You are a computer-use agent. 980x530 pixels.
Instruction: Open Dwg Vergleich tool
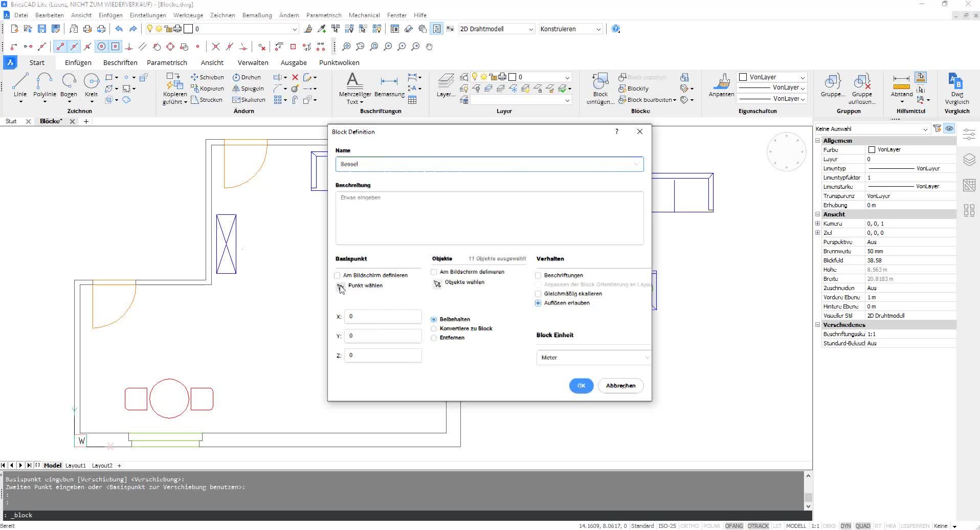956,82
